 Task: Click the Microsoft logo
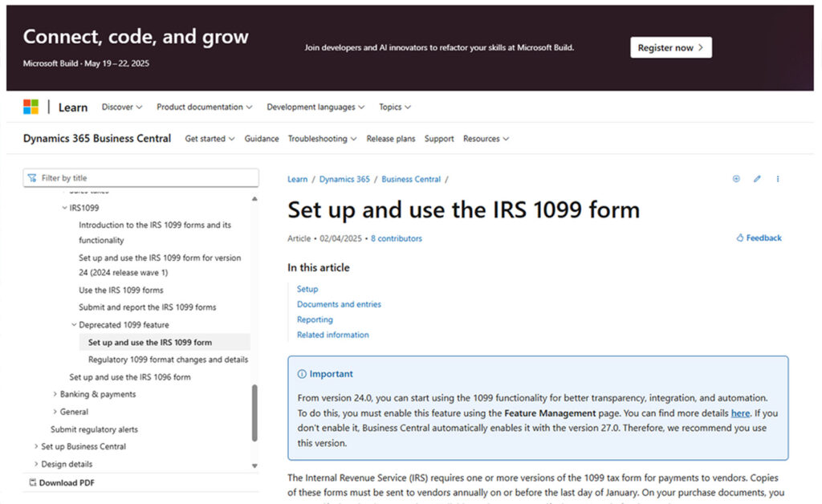point(31,107)
